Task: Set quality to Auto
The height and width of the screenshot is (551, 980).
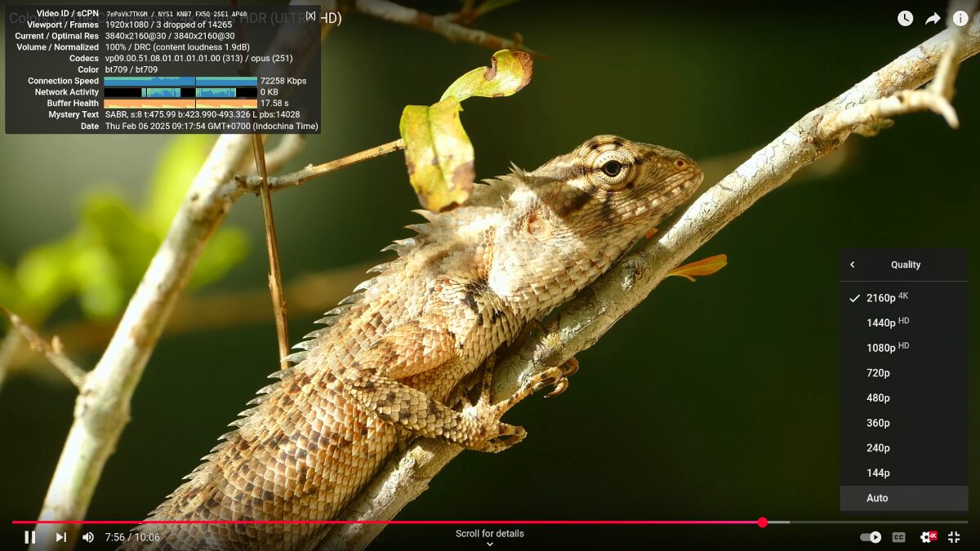Action: [x=904, y=498]
